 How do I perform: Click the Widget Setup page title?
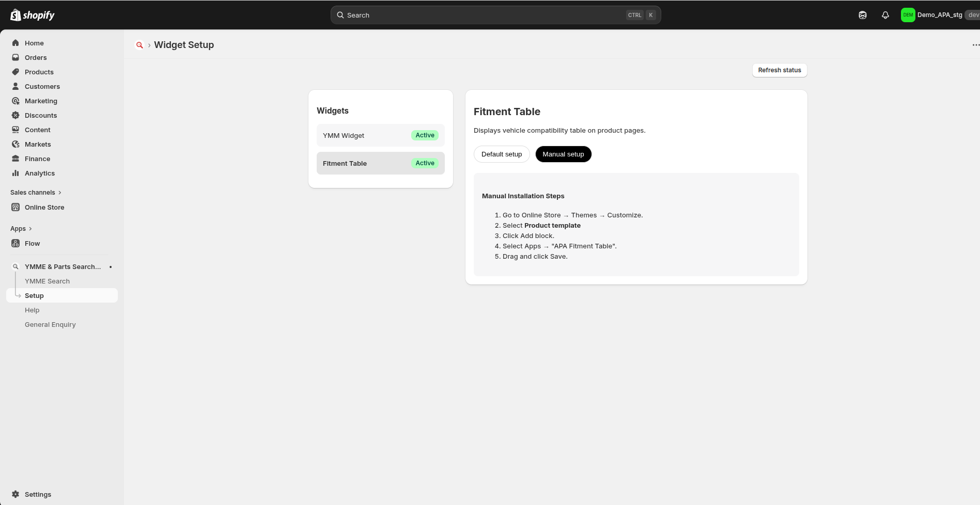(184, 45)
